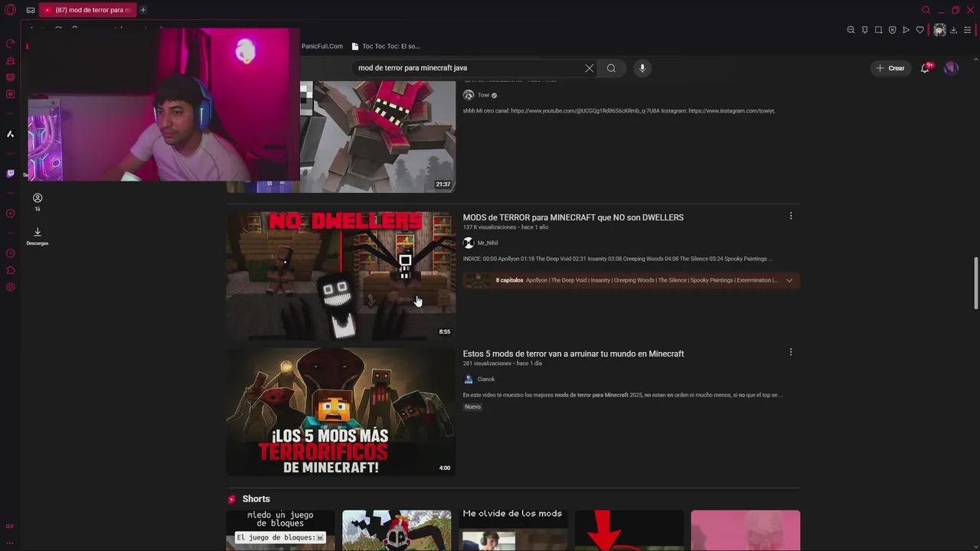Screen dimensions: 980x551
Task: Select the YouTube mod de terror tab
Action: coord(87,10)
